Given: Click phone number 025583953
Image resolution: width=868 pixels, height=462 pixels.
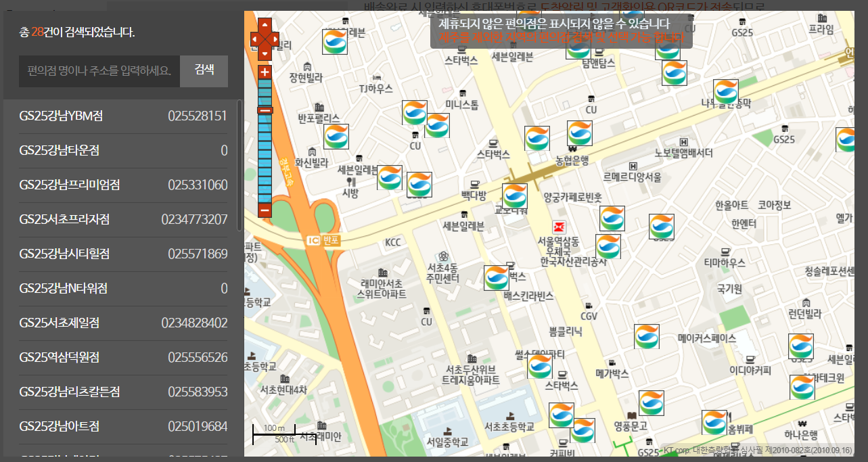Looking at the screenshot, I should [x=198, y=392].
